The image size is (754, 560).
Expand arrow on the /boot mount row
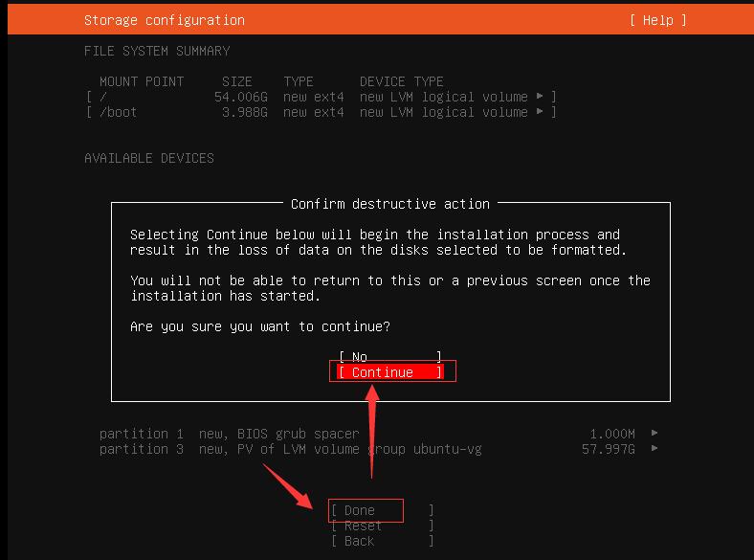(x=540, y=112)
